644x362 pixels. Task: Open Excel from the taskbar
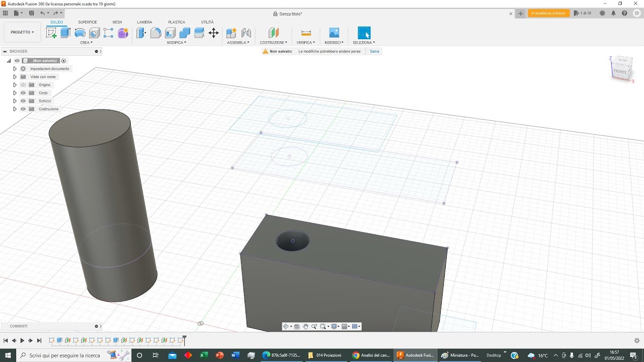tap(204, 355)
